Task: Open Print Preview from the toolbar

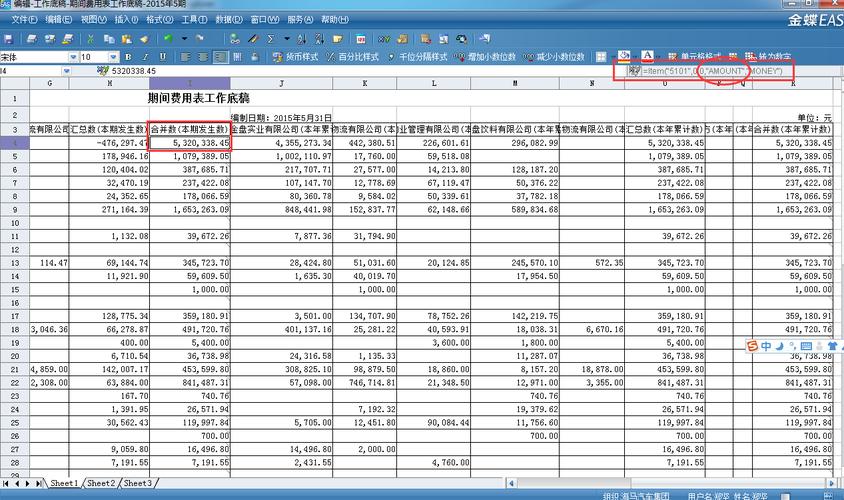Action: 50,39
